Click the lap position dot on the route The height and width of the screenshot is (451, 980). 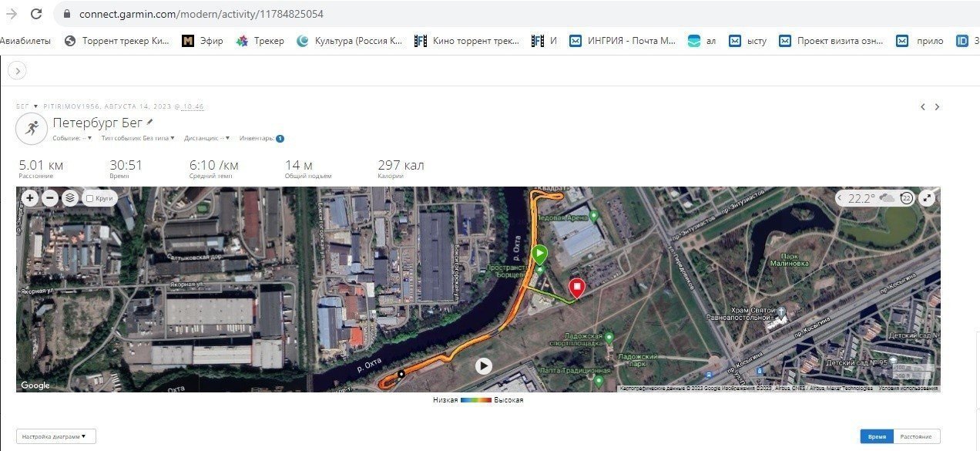click(x=401, y=375)
